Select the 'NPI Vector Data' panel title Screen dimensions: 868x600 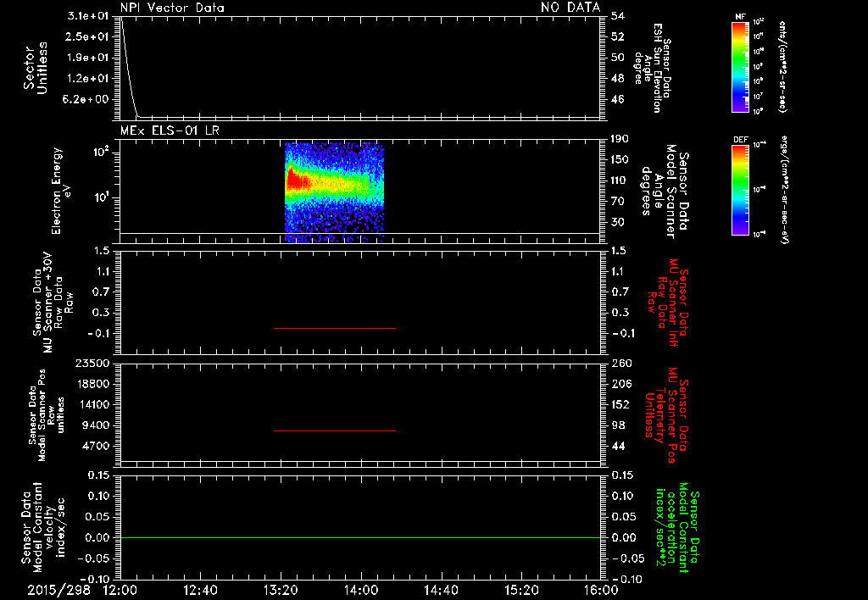(x=172, y=8)
